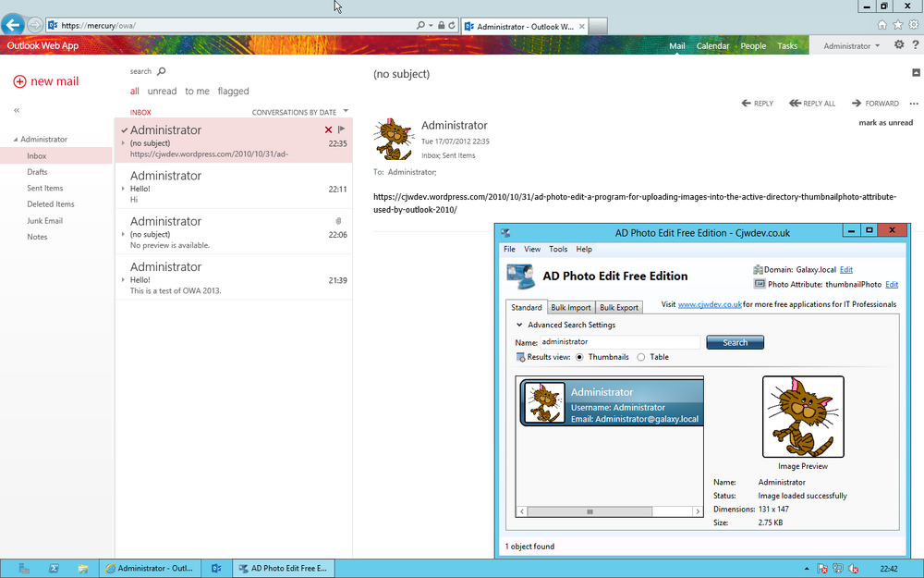Open PowerShell from taskbar
This screenshot has height=578, width=924.
(x=54, y=569)
